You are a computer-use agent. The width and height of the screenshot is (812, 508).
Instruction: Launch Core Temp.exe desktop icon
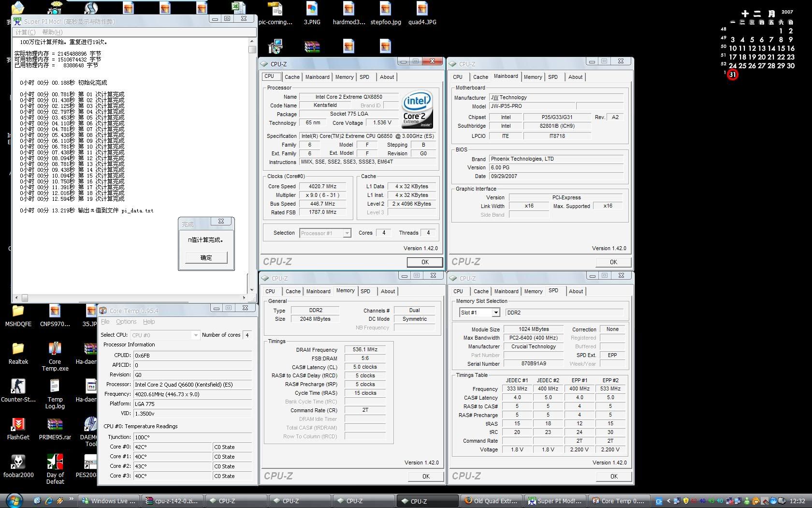(x=55, y=356)
